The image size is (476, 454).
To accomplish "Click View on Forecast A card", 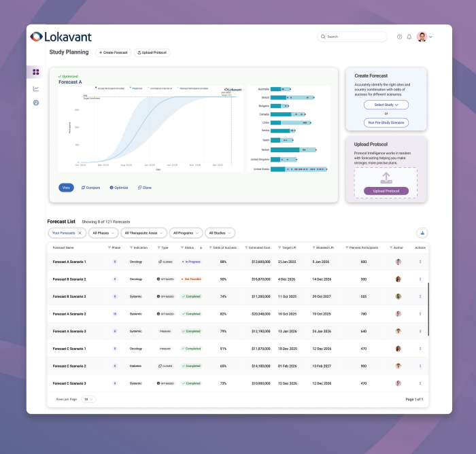I will click(x=66, y=188).
